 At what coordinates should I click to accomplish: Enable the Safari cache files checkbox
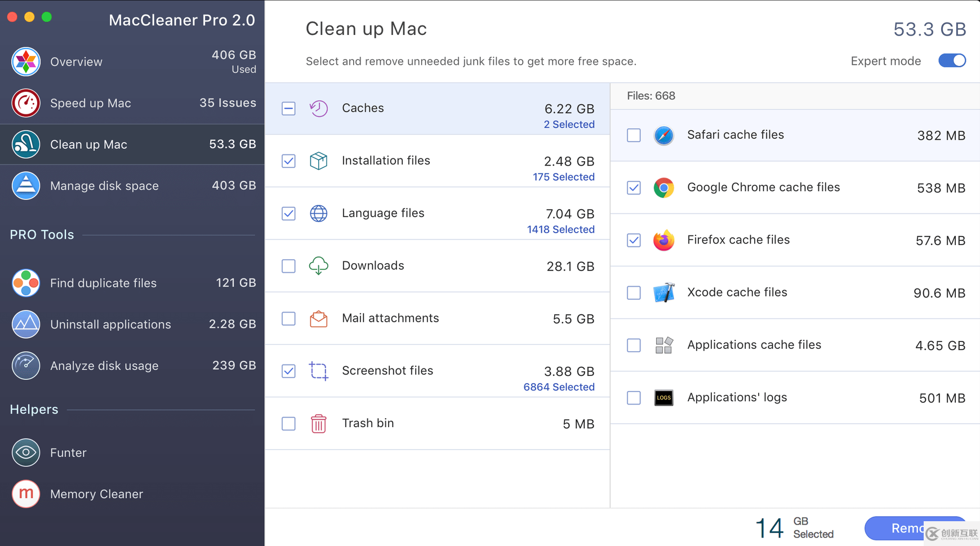coord(634,135)
